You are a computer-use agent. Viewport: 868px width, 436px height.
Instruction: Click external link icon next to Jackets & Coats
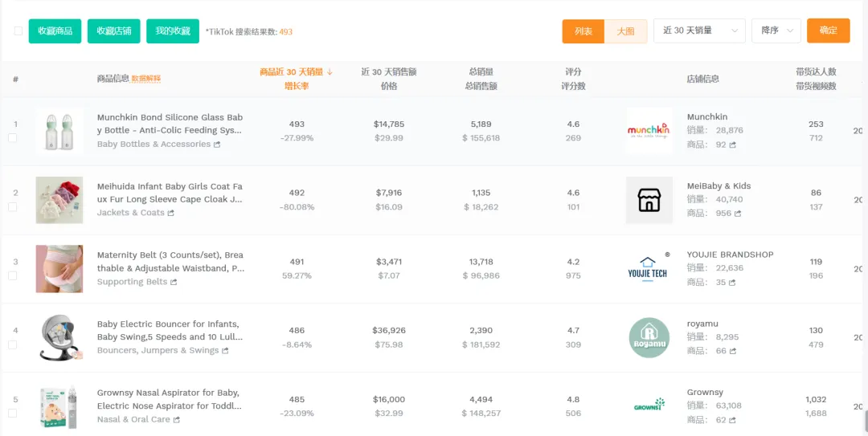click(x=171, y=214)
